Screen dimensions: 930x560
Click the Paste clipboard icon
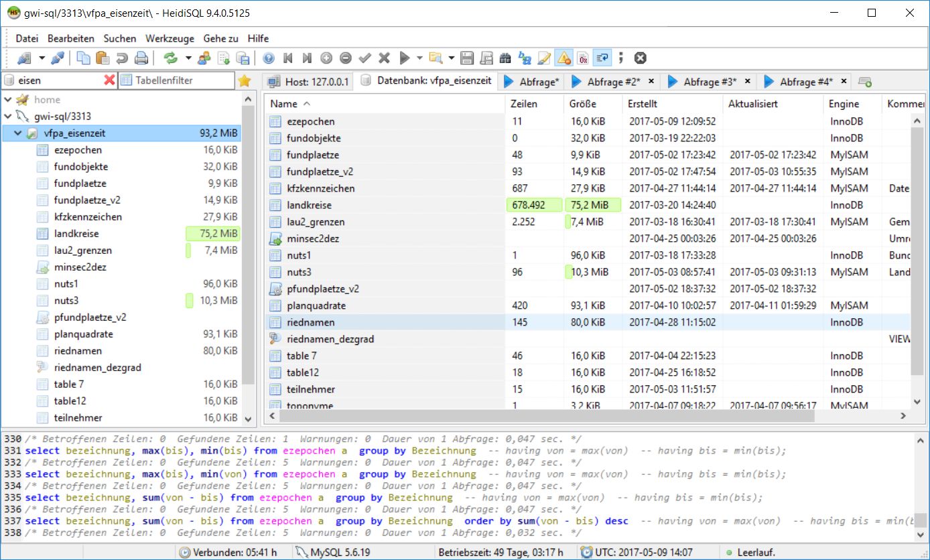(x=103, y=58)
